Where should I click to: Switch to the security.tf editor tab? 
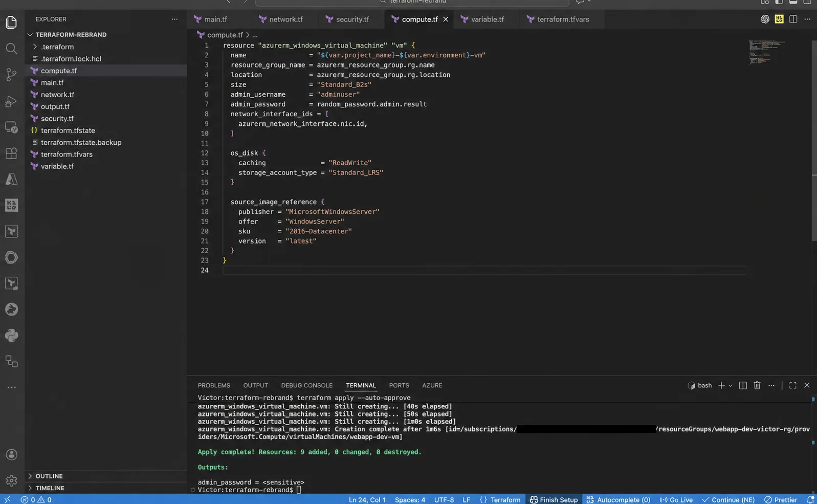click(x=352, y=19)
